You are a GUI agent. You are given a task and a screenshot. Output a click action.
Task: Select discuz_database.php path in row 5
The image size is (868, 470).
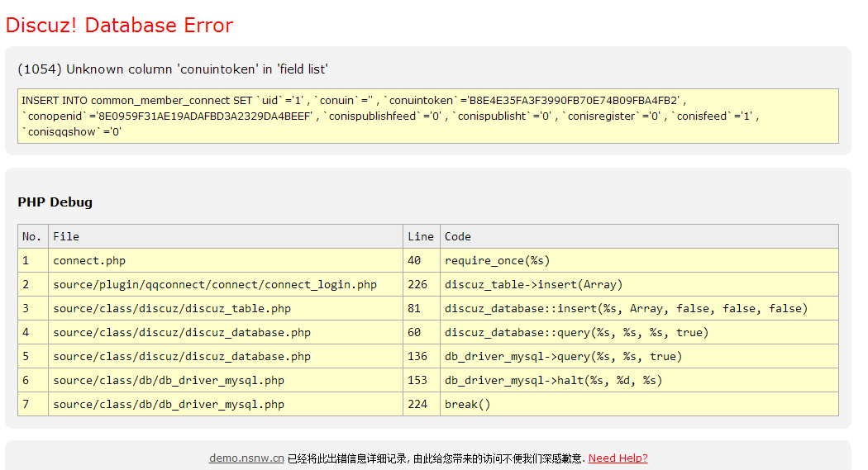tap(226, 356)
